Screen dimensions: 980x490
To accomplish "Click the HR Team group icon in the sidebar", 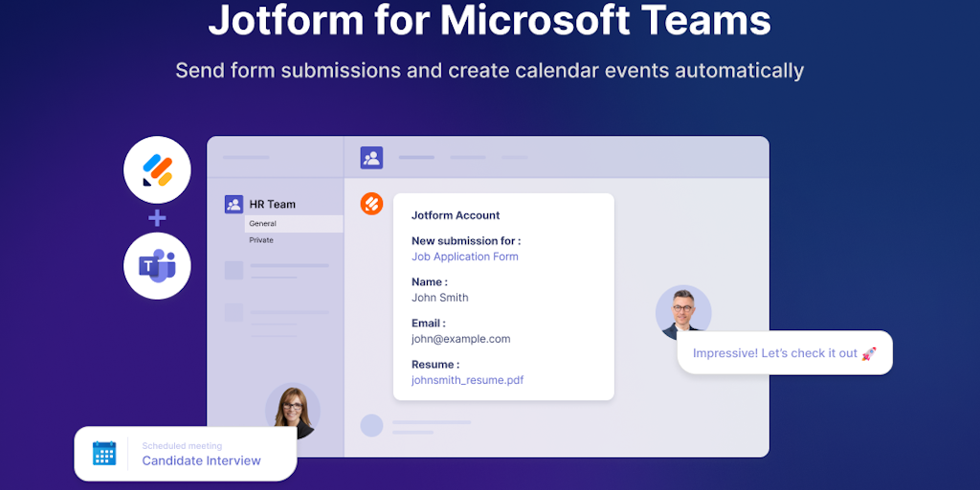I will tap(234, 205).
